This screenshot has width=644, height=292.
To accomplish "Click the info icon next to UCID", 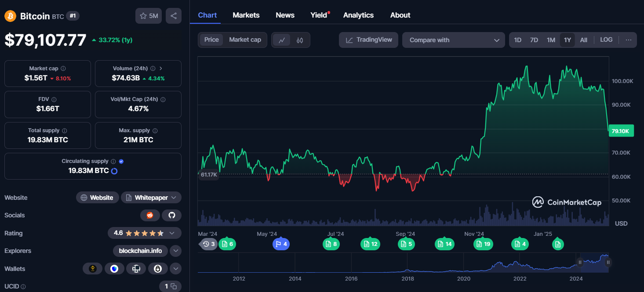I will pyautogui.click(x=23, y=287).
